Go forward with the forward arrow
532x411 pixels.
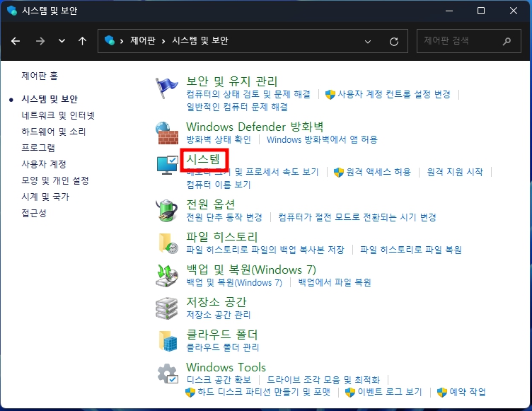pyautogui.click(x=40, y=41)
